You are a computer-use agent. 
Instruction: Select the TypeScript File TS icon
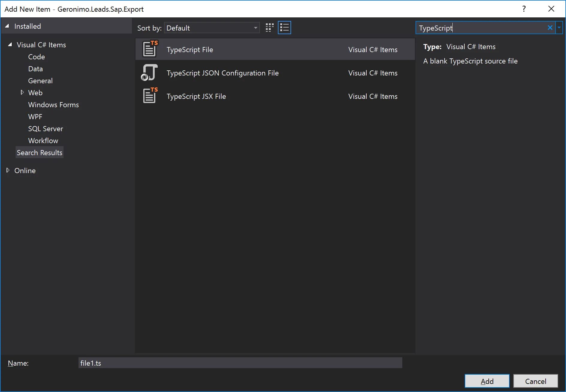click(x=149, y=49)
